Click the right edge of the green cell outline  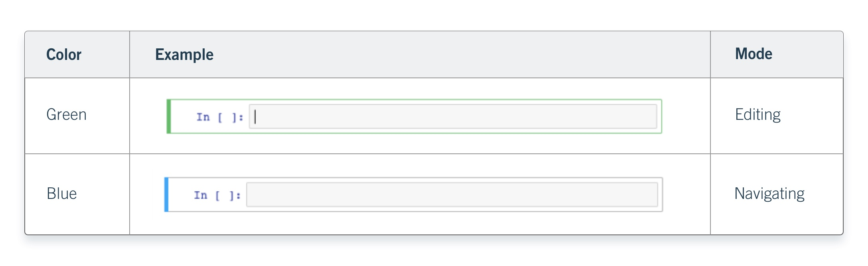(x=661, y=116)
